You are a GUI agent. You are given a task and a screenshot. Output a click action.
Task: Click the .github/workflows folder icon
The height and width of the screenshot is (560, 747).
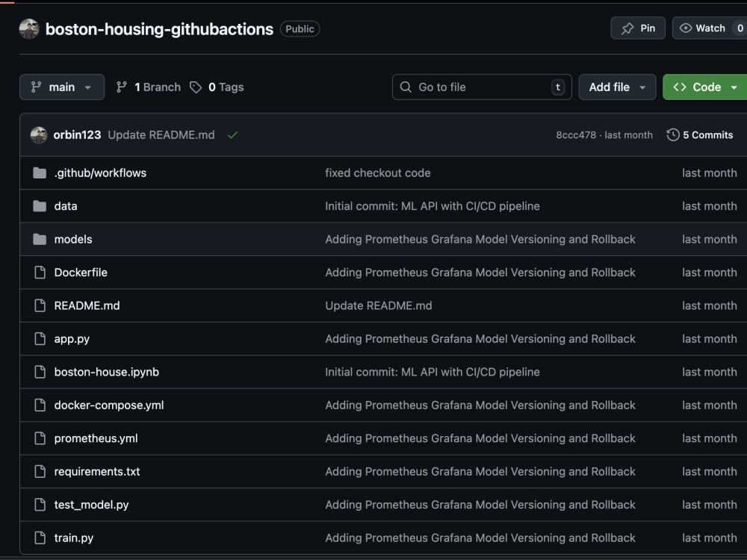click(40, 173)
